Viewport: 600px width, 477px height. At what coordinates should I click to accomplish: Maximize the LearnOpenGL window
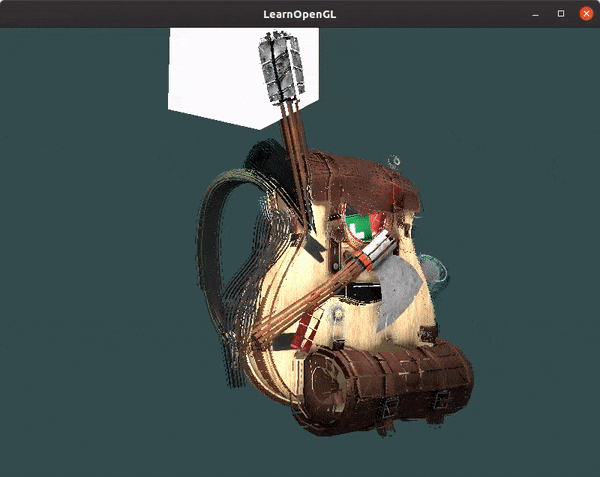click(560, 13)
